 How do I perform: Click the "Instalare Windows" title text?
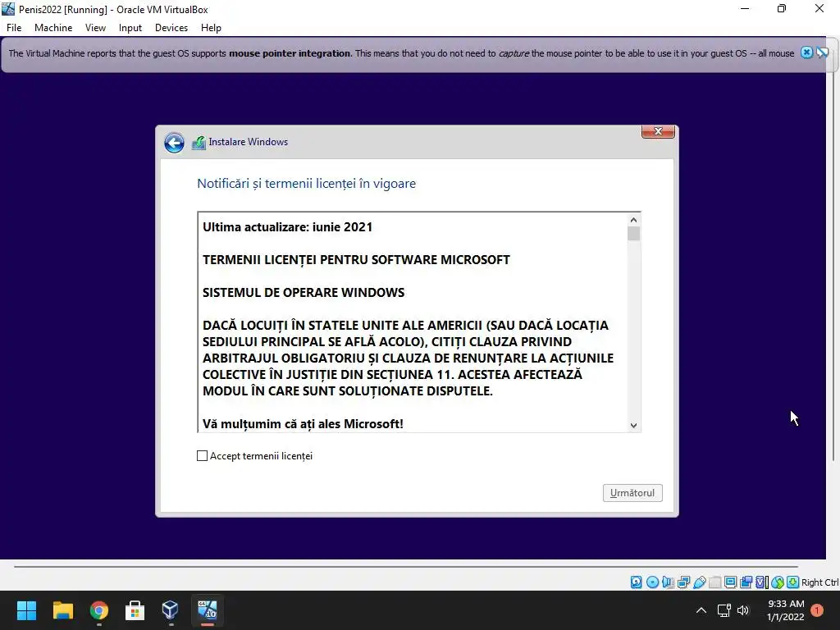[248, 142]
